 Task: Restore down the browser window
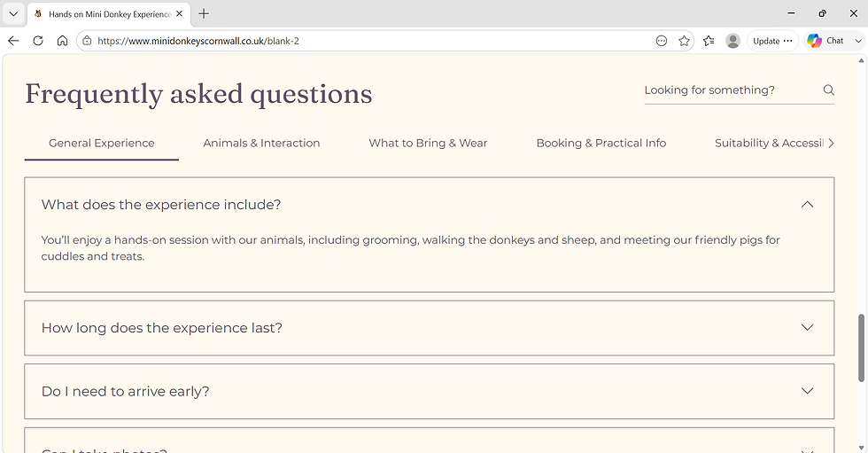[822, 13]
